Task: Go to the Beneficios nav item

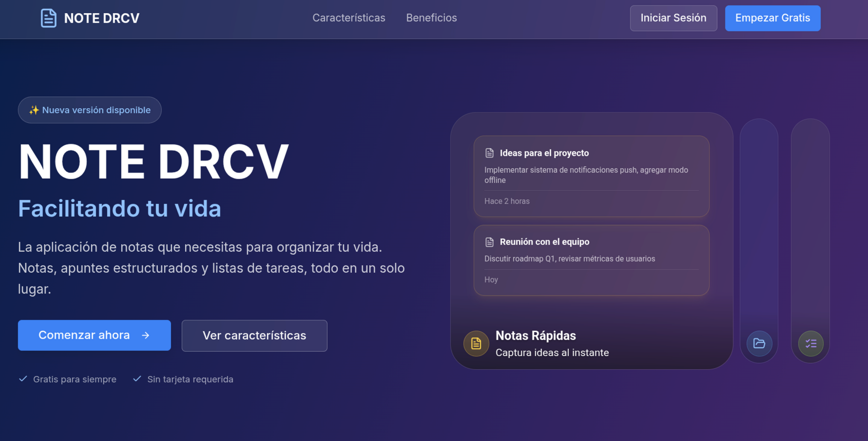Action: [431, 18]
